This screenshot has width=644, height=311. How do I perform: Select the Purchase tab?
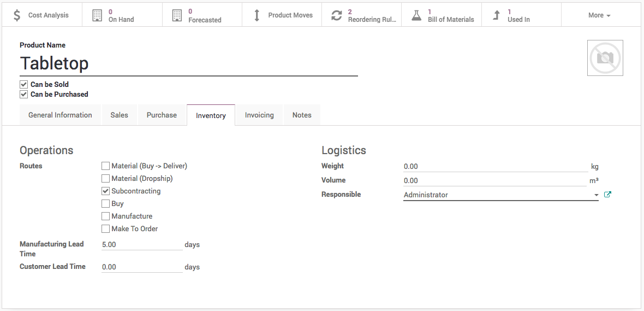(x=162, y=115)
